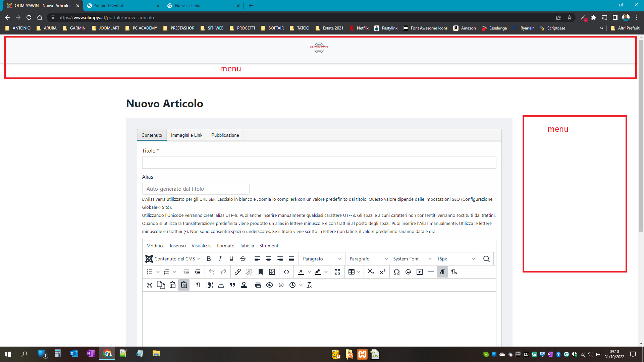The height and width of the screenshot is (362, 644).
Task: Toggle bold formatting
Action: click(209, 259)
